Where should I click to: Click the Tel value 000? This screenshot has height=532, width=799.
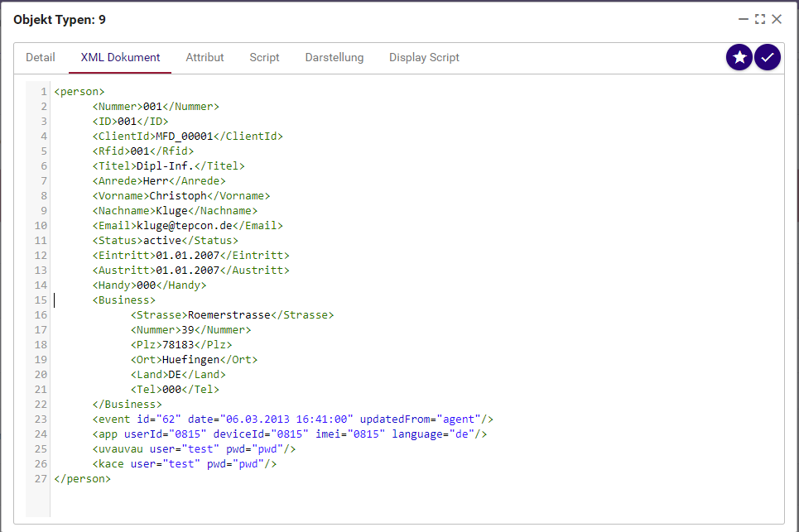click(x=171, y=390)
